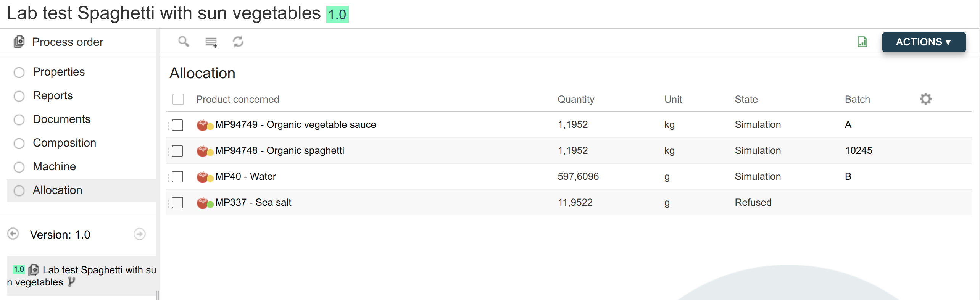Image resolution: width=980 pixels, height=300 pixels.
Task: Click batch value 10245
Action: (859, 150)
